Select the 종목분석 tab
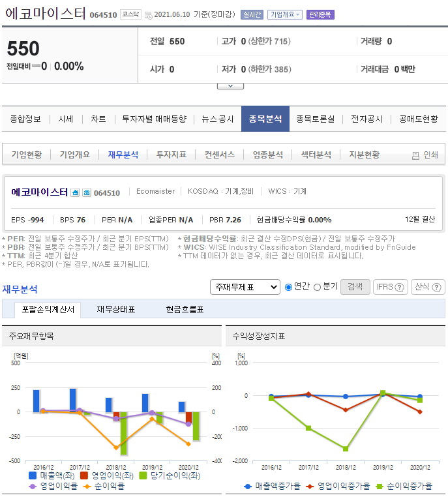This screenshot has height=497, width=448. click(x=265, y=119)
